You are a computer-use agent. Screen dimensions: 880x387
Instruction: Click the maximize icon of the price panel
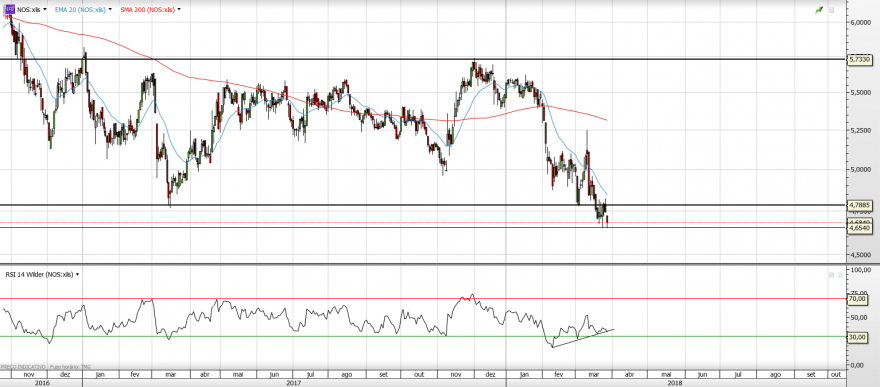(832, 10)
